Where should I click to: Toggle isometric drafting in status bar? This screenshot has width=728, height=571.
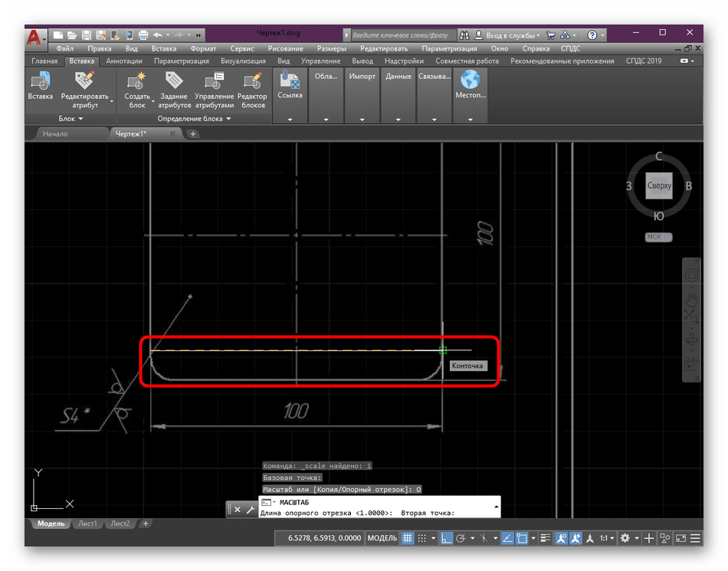(484, 538)
